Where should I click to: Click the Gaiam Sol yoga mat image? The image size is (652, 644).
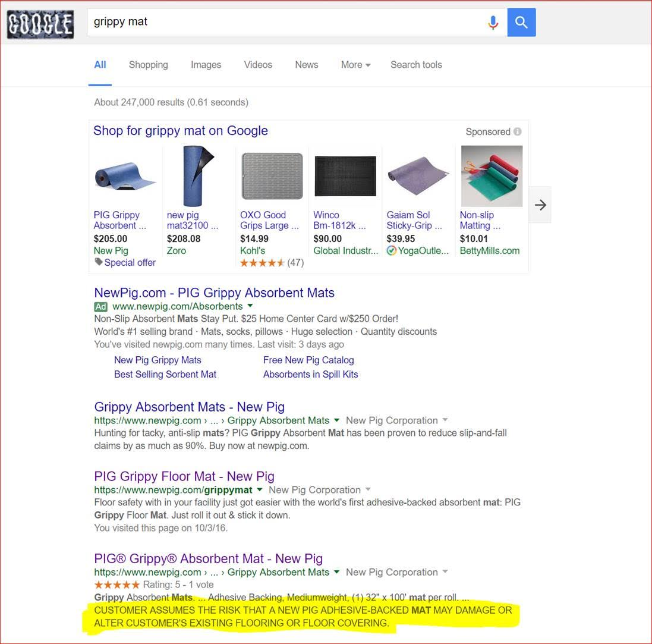point(418,177)
